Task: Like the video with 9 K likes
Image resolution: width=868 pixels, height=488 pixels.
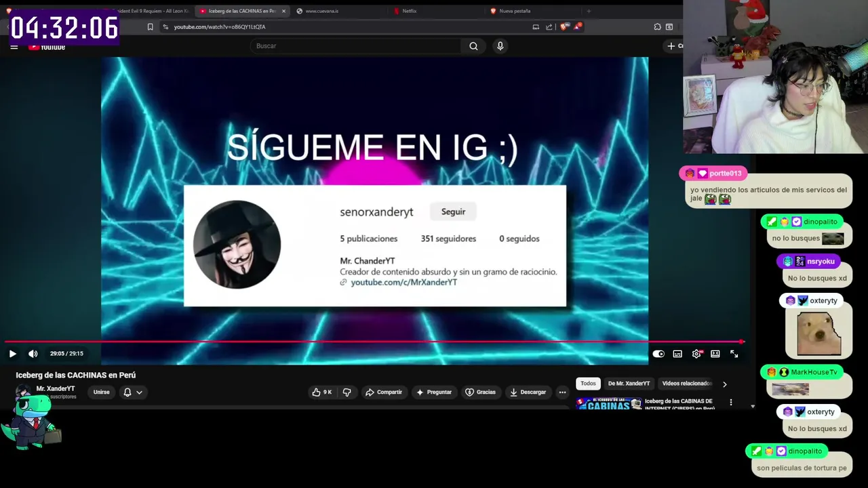Action: click(x=322, y=392)
